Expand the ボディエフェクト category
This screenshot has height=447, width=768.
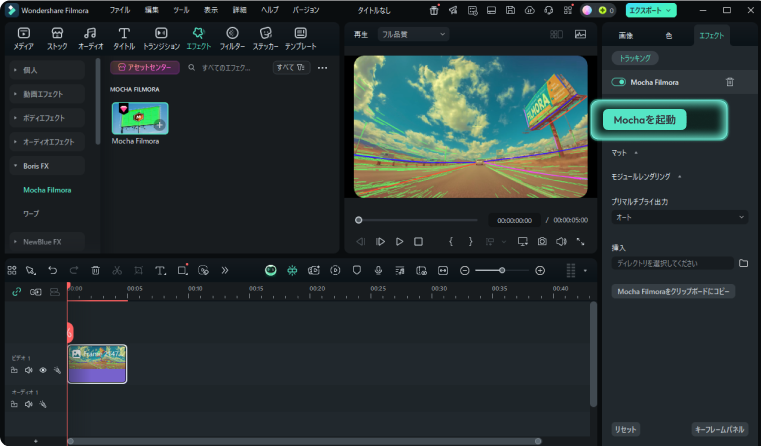[47, 118]
